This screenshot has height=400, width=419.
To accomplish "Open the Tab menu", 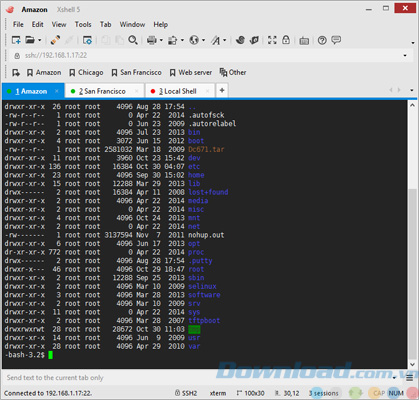I will [105, 24].
